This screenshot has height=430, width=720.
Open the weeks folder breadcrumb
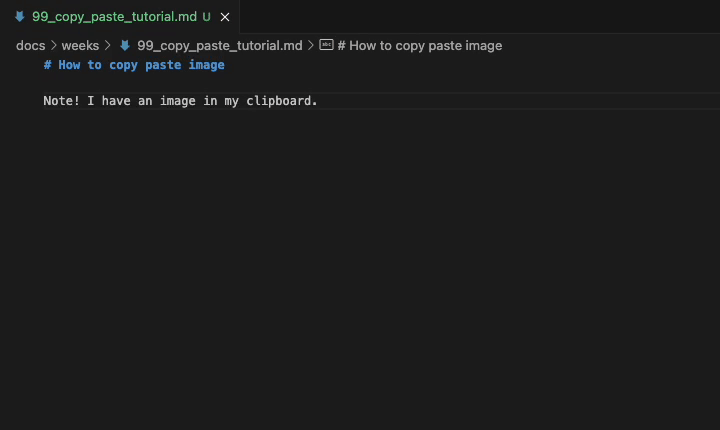click(80, 46)
